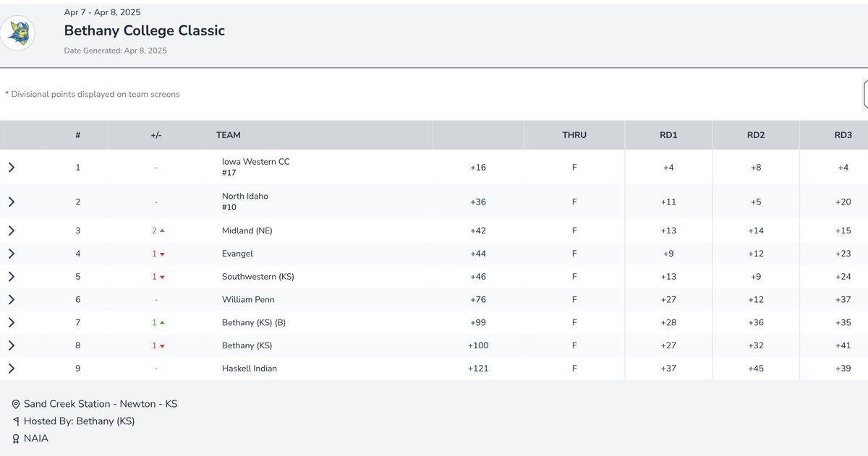868x456 pixels.
Task: Expand the Haskell Indian row
Action: click(12, 369)
